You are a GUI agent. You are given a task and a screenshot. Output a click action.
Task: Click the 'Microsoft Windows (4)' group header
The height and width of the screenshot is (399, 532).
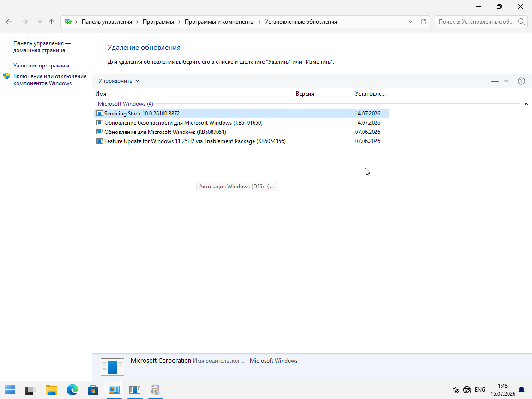click(126, 104)
